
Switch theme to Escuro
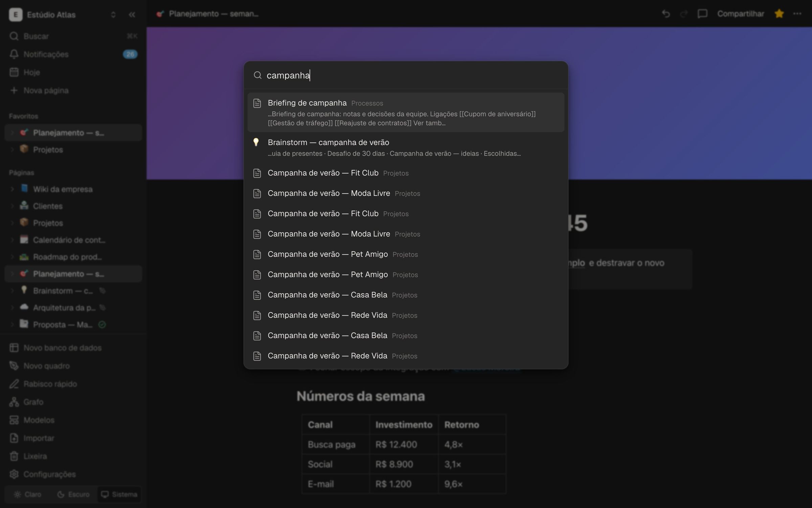pos(73,494)
